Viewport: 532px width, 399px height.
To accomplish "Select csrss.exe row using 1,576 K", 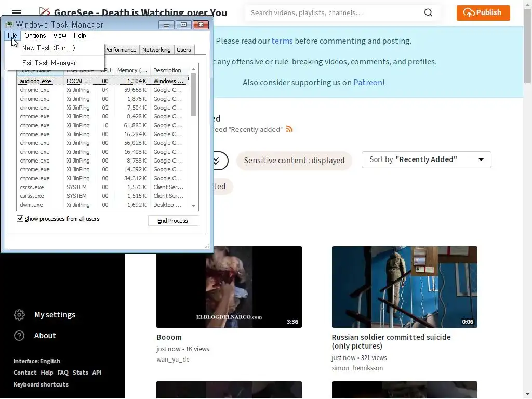I will (x=103, y=187).
